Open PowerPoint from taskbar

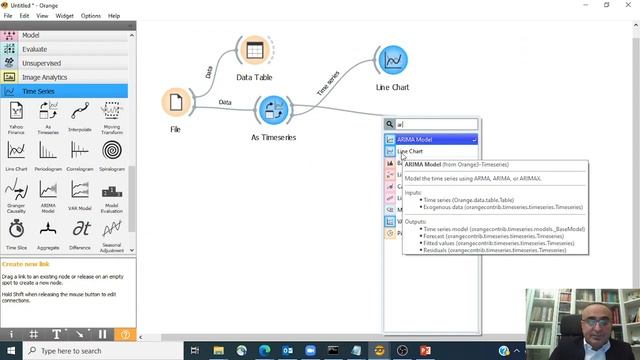pos(425,351)
